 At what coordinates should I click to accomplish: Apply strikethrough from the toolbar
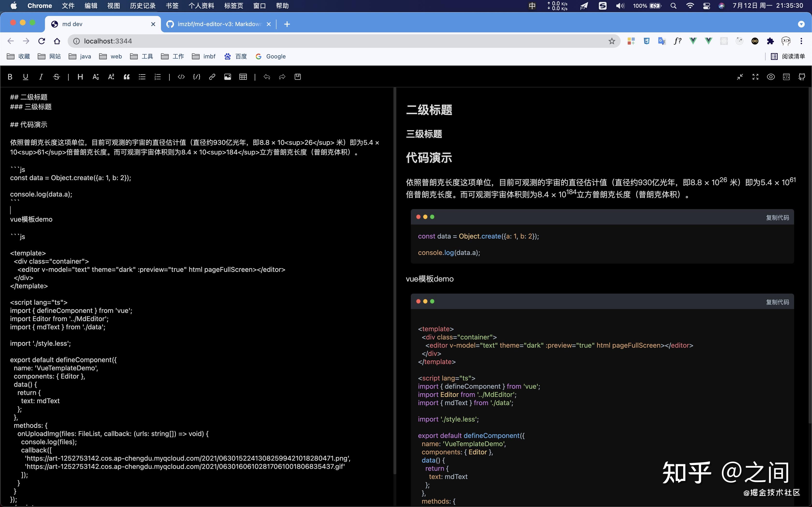56,77
